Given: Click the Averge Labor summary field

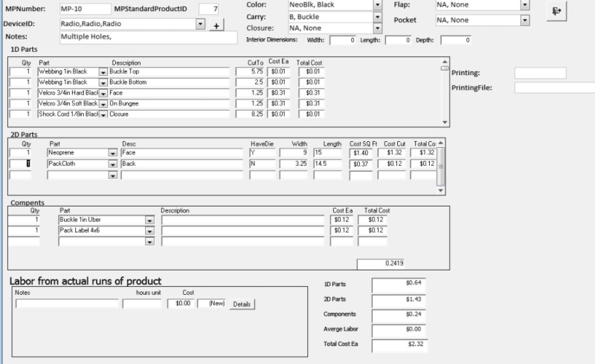Looking at the screenshot, I should pos(399,331).
